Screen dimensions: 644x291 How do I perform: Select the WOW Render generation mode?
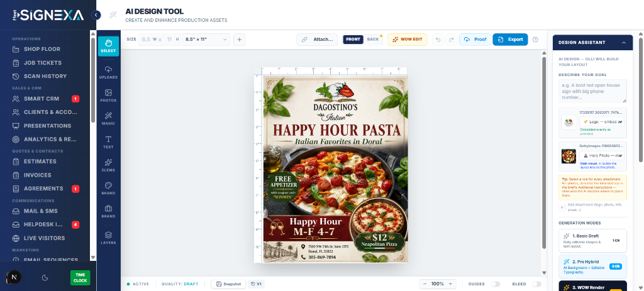pos(592,286)
